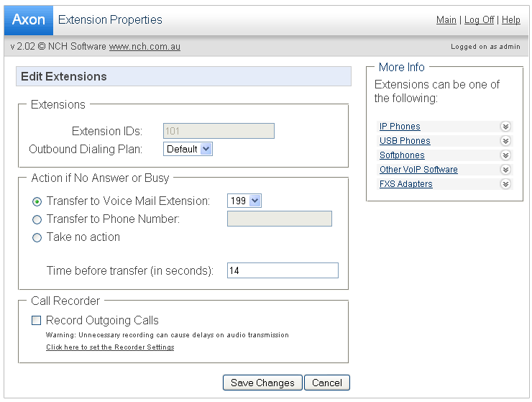This screenshot has height=402, width=532.
Task: Click Log Off in the header
Action: point(479,20)
